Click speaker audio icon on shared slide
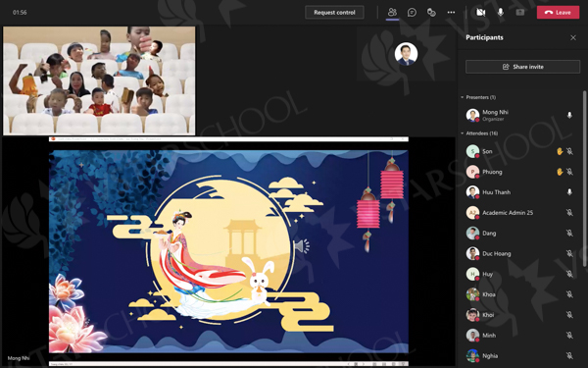 tap(302, 246)
